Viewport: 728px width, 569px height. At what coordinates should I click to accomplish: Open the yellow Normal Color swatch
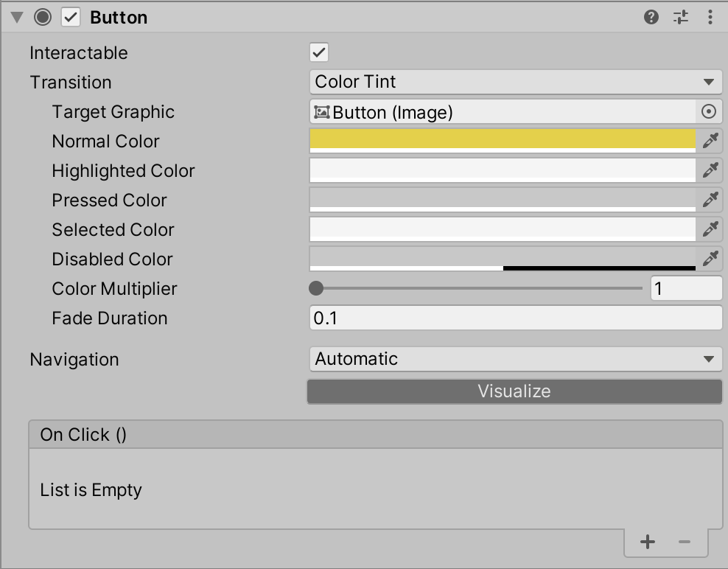[x=503, y=140]
